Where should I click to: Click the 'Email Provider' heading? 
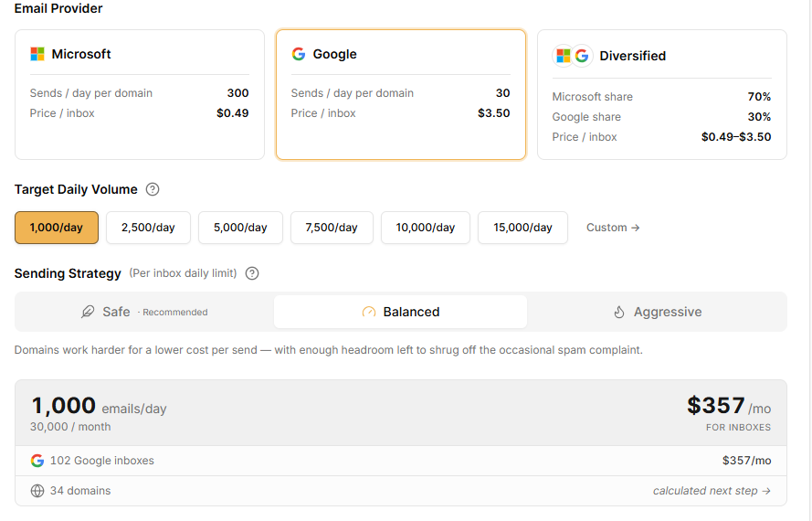58,8
